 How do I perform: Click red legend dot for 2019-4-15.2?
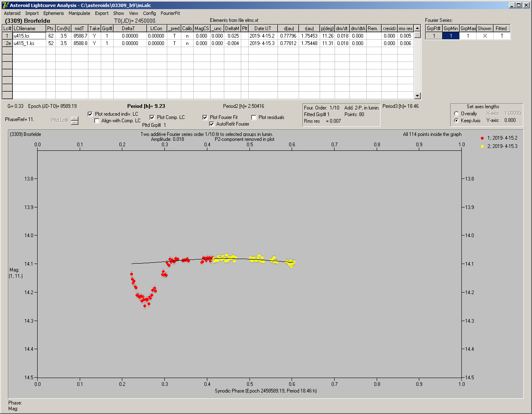(x=482, y=138)
